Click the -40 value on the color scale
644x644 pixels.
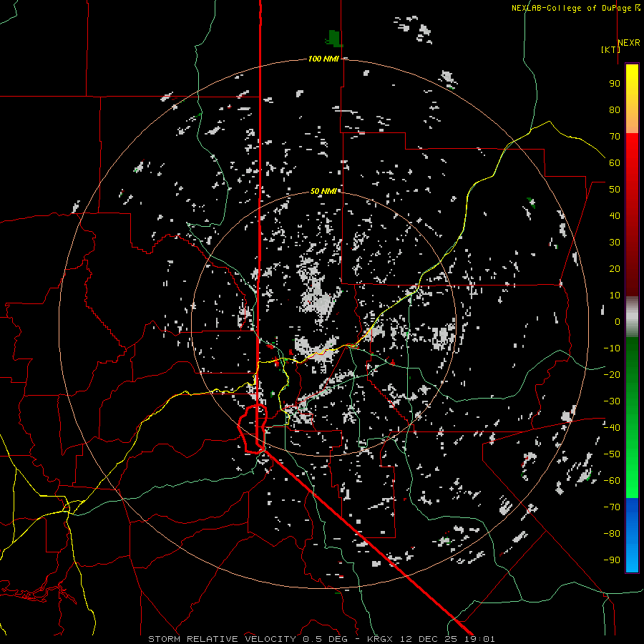[612, 428]
